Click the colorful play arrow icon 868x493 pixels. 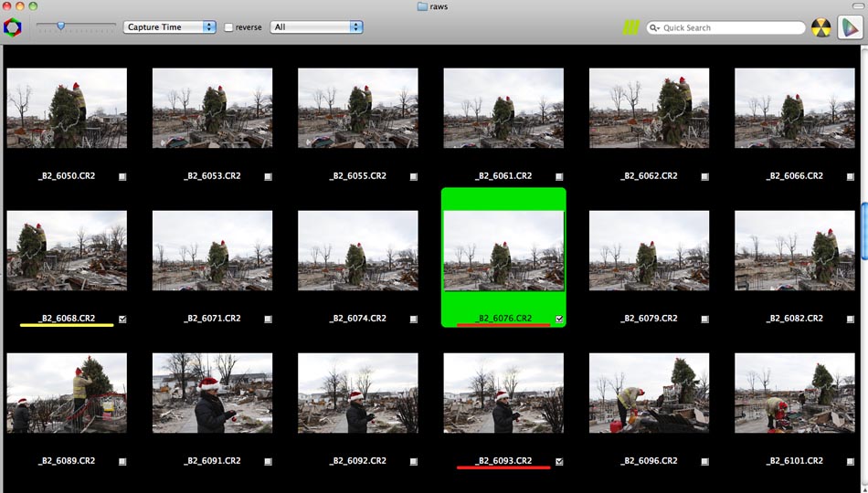850,27
